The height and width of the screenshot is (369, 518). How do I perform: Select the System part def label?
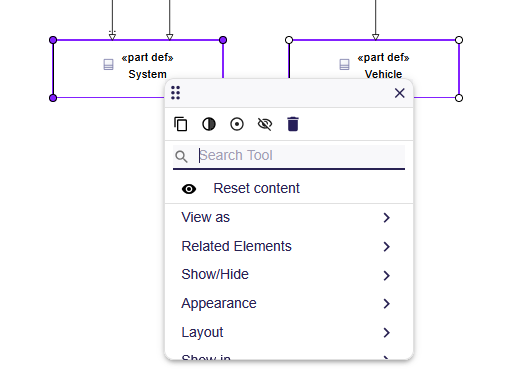(x=147, y=74)
